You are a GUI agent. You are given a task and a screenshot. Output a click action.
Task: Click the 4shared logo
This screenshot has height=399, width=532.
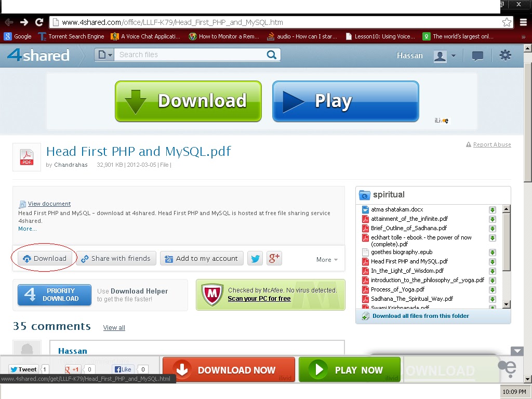[38, 55]
